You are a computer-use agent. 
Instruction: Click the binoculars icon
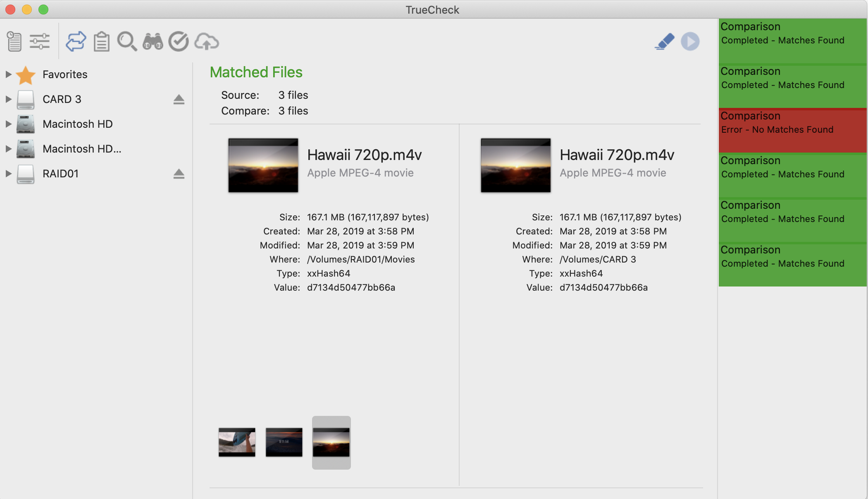point(153,41)
